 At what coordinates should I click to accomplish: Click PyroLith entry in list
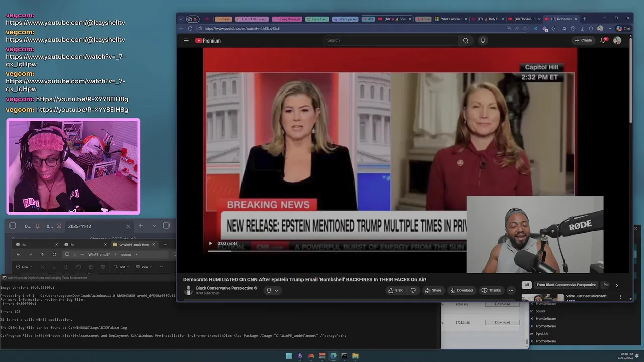(541, 333)
